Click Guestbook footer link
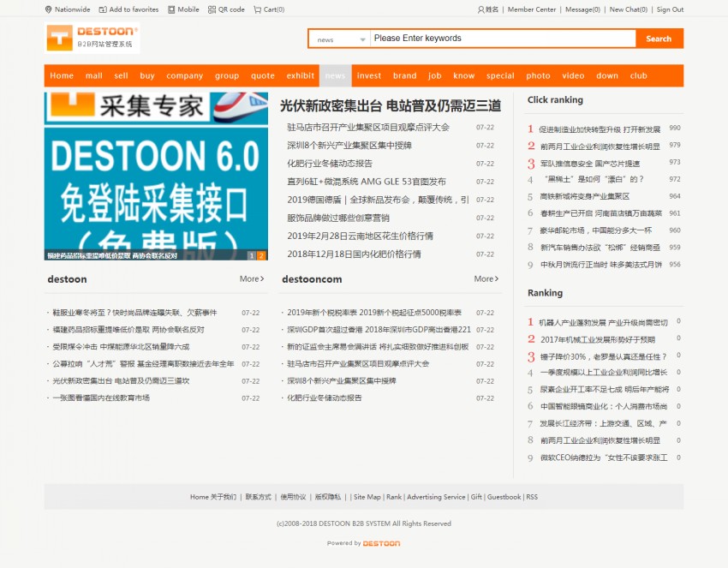The height and width of the screenshot is (568, 728). 504,497
